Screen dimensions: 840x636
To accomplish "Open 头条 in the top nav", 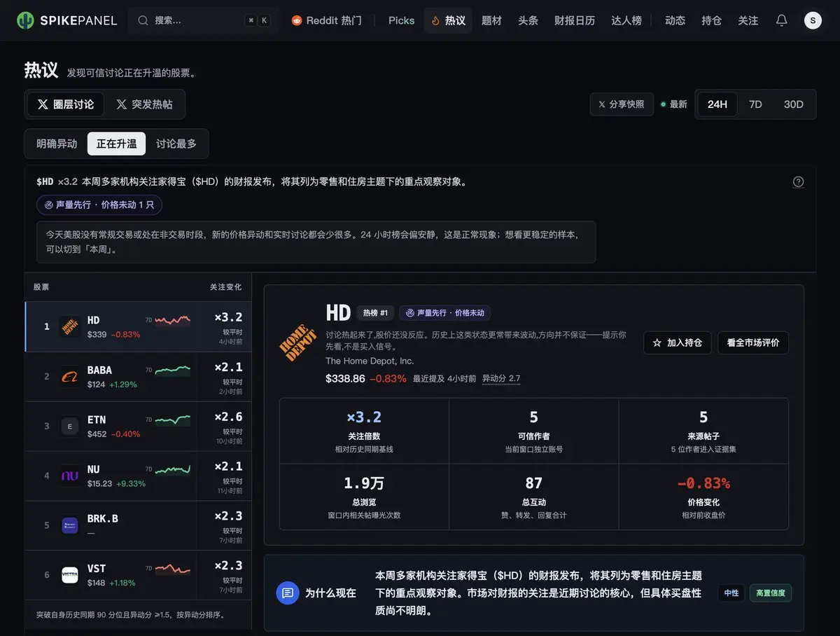I will [x=528, y=20].
